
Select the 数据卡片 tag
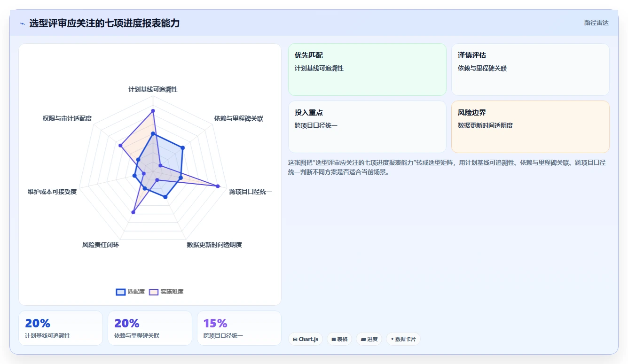point(403,339)
